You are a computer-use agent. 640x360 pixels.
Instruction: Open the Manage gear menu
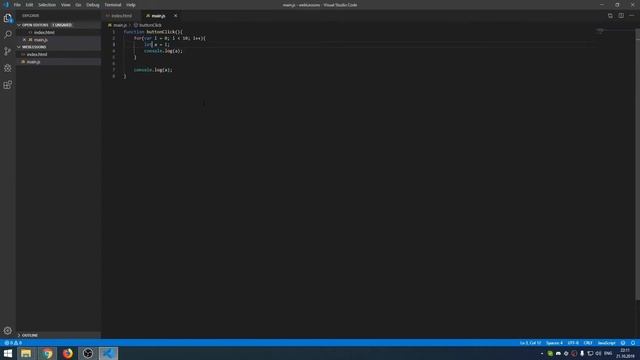pos(8,330)
